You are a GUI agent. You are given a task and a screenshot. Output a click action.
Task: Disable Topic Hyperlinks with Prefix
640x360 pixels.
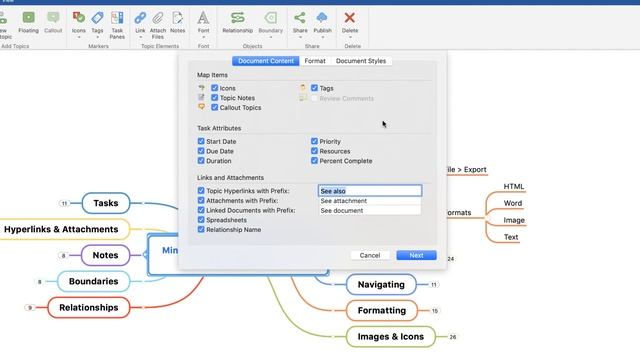(x=201, y=191)
